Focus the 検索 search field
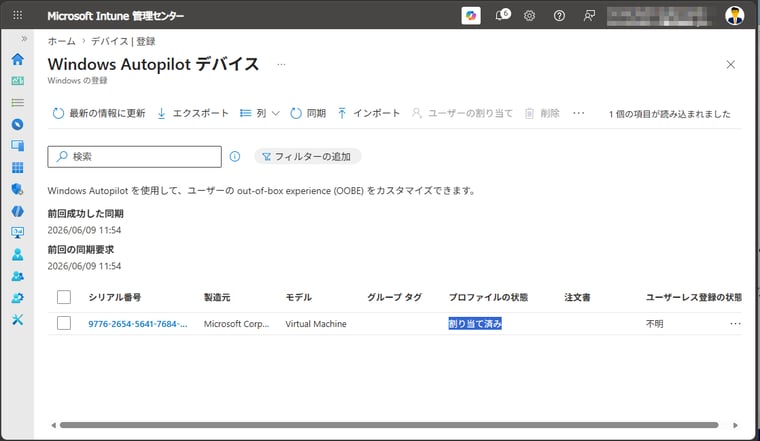The height and width of the screenshot is (441, 760). [x=135, y=157]
